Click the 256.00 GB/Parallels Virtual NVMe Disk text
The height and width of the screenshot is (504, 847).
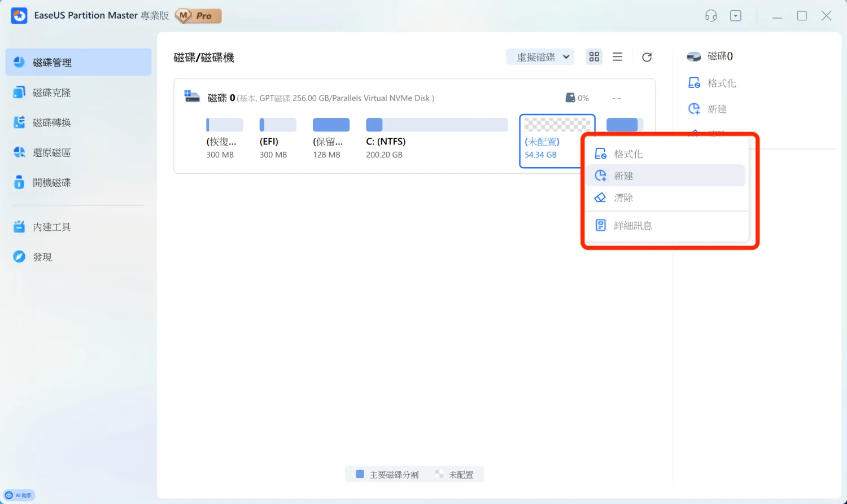tap(364, 98)
